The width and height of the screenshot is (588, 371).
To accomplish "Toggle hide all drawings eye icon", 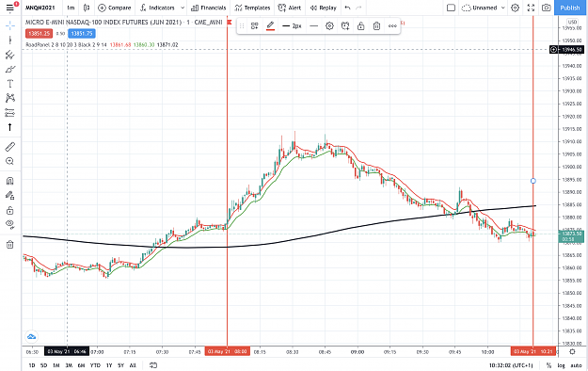I will 10,224.
